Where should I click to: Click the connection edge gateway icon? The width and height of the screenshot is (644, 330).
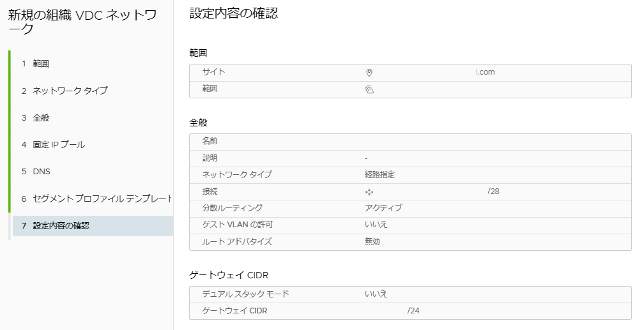point(369,191)
